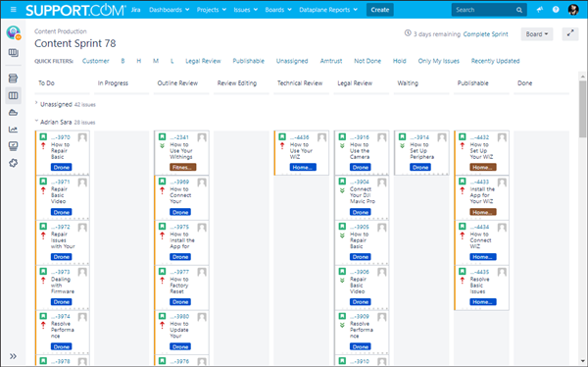Click the Technical Review column header
588x367 pixels.
300,83
